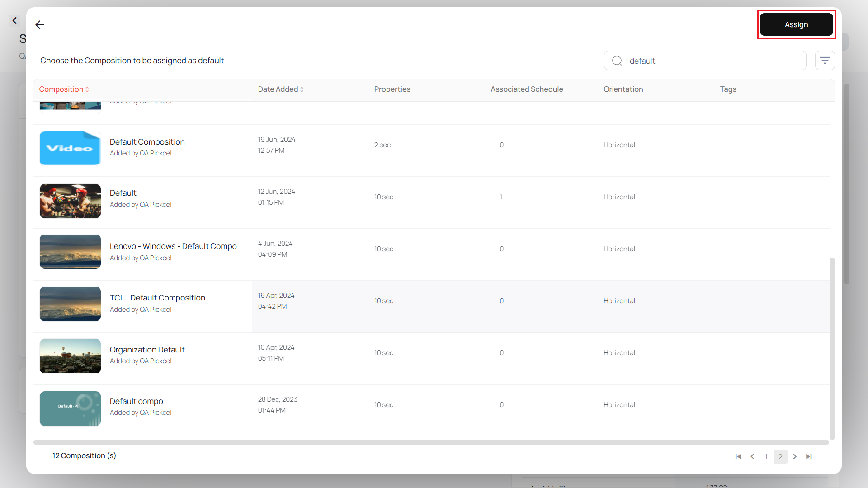Jump to the first page of compositions
Image resolution: width=868 pixels, height=488 pixels.
[738, 456]
